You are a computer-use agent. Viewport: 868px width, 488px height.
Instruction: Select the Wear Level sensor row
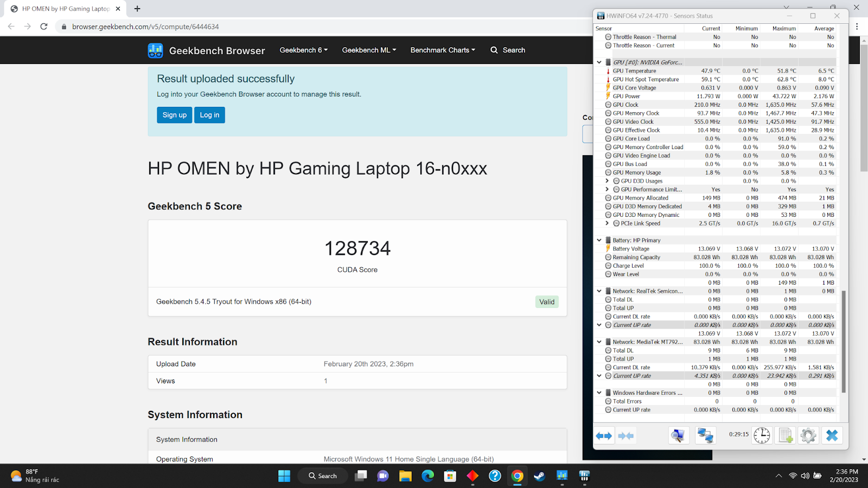(x=716, y=274)
